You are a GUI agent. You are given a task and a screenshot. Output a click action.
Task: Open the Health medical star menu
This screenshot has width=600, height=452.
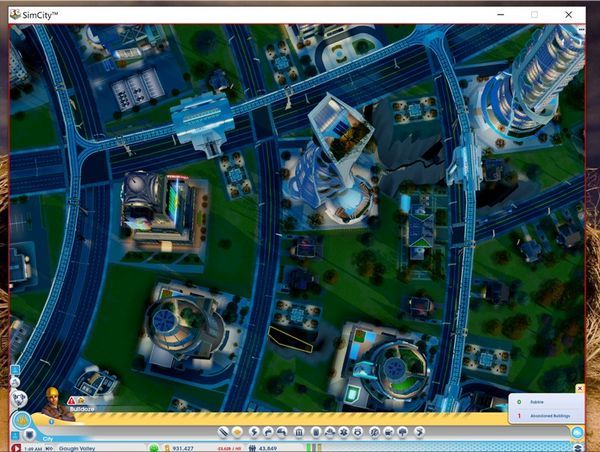(x=344, y=432)
